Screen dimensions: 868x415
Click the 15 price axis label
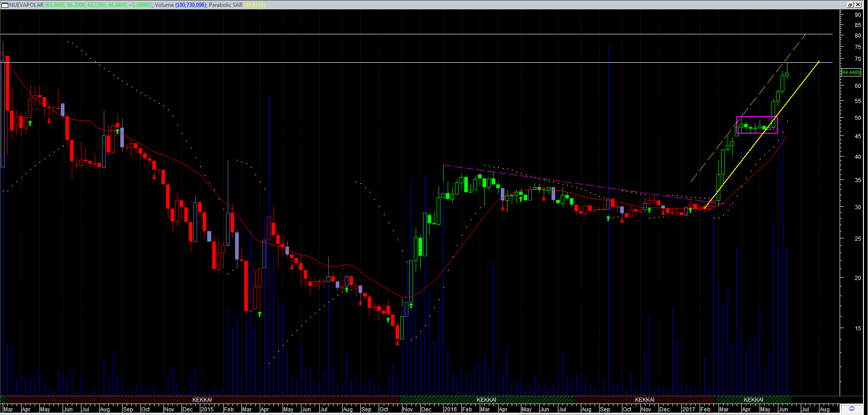click(857, 329)
